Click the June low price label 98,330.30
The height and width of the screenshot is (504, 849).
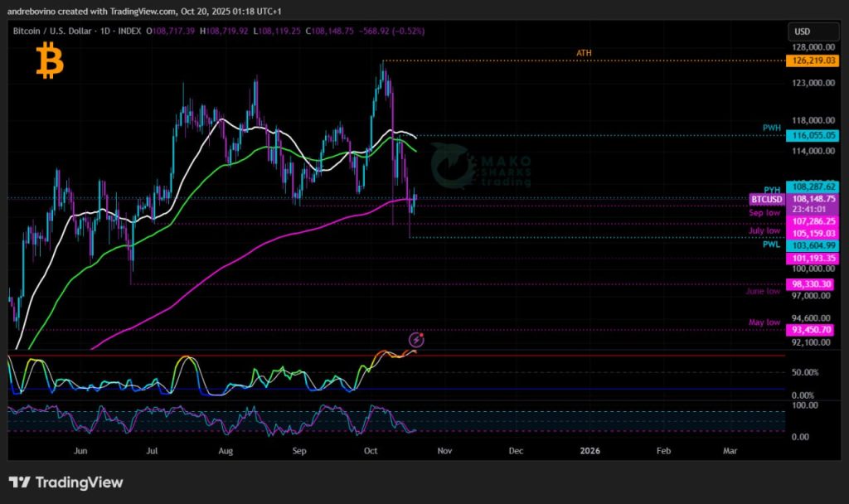pyautogui.click(x=813, y=284)
